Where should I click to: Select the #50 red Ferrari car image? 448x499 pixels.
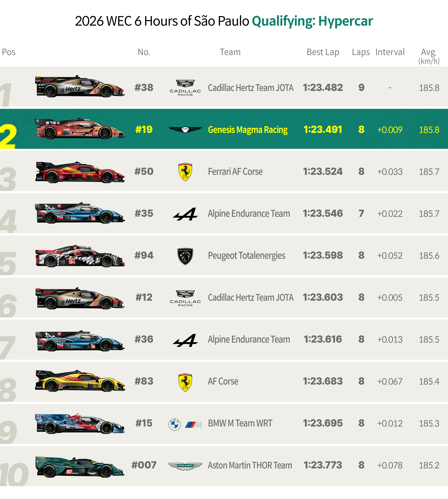pyautogui.click(x=80, y=172)
